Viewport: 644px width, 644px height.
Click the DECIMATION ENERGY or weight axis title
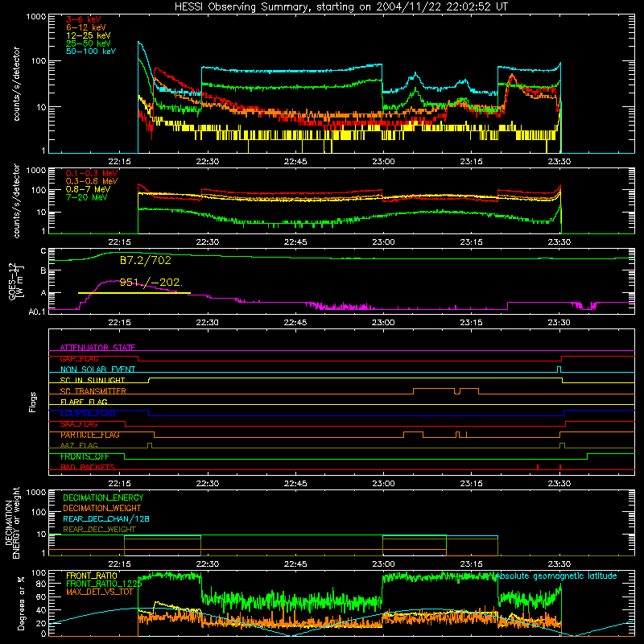pos(12,522)
